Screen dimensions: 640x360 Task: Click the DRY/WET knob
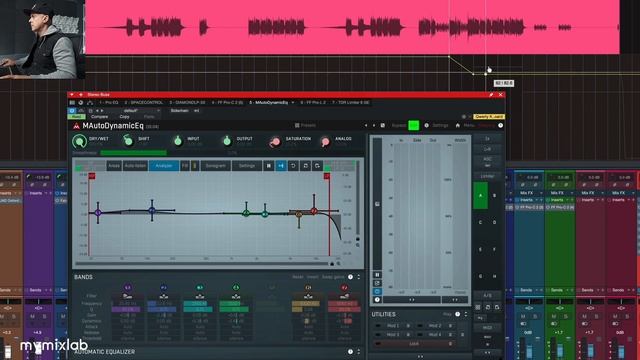79,141
